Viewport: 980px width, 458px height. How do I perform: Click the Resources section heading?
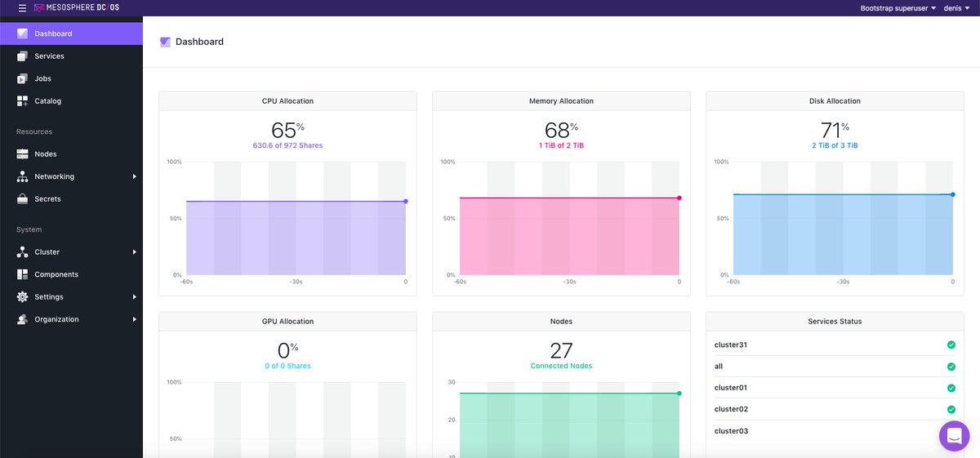pos(34,131)
